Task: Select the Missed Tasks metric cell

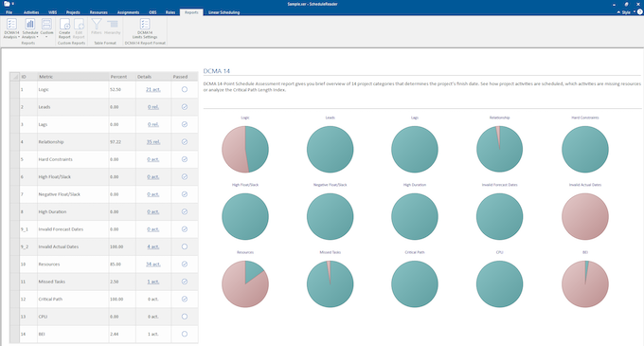Action: [73, 282]
